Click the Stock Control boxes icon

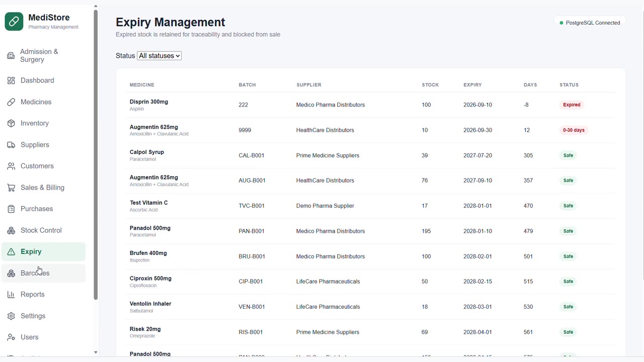tap(11, 230)
